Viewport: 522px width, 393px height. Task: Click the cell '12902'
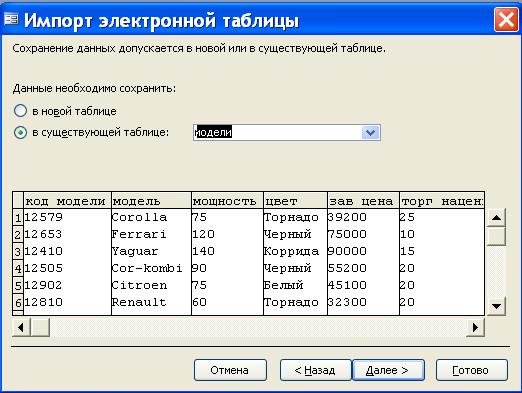coord(67,285)
